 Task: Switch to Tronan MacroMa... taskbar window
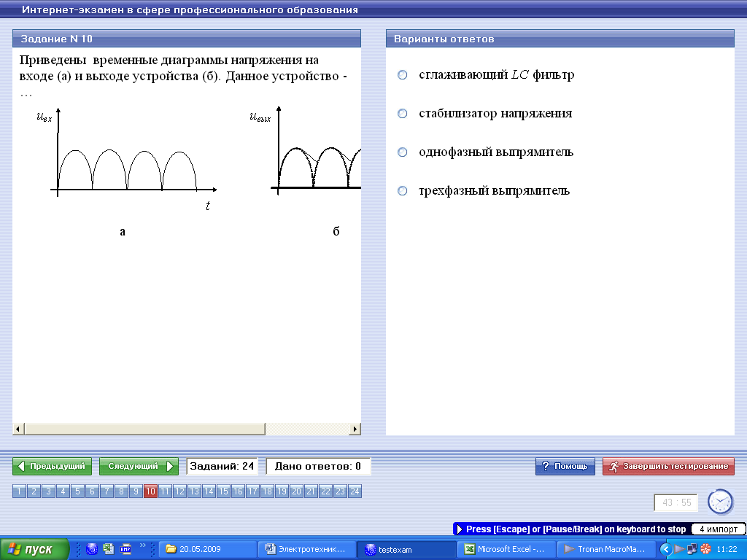(x=605, y=549)
